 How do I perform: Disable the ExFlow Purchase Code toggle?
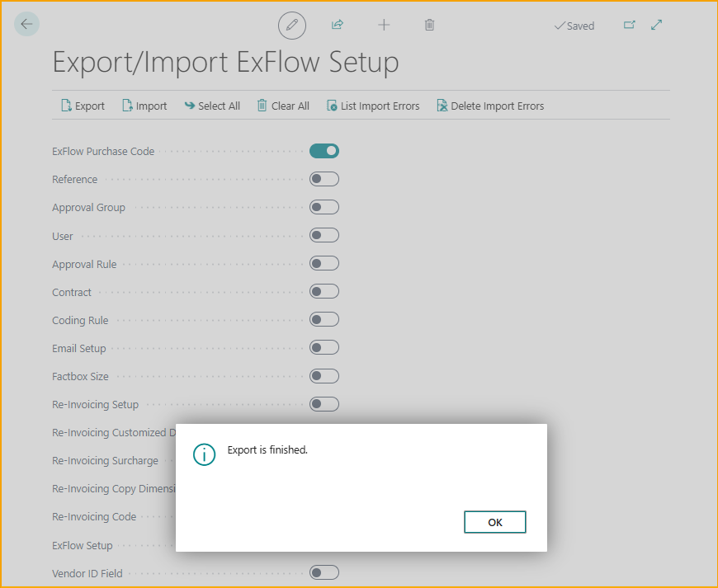point(324,151)
